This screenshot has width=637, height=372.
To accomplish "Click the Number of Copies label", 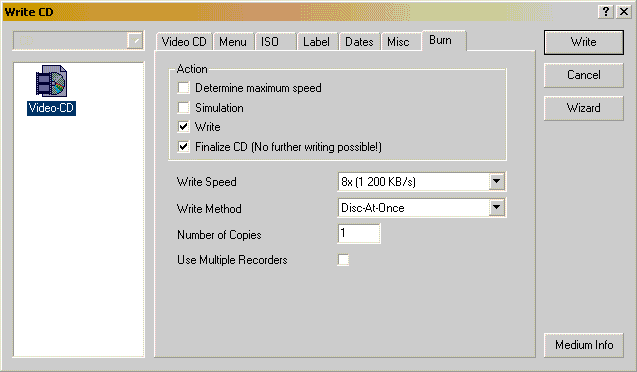I will pyautogui.click(x=219, y=235).
